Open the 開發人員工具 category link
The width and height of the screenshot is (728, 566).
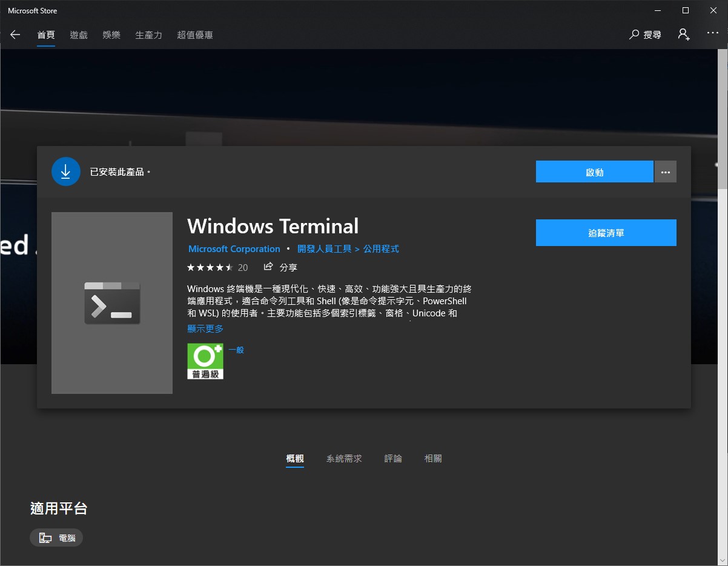tap(325, 249)
